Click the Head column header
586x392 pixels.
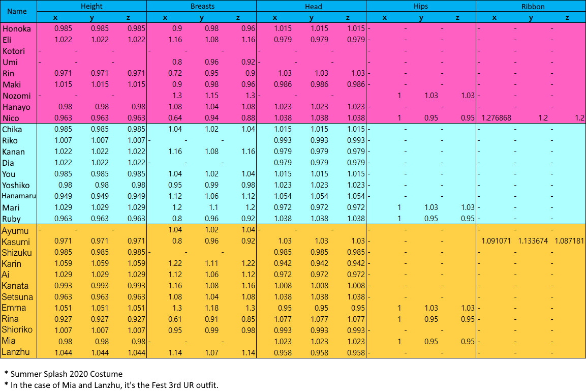314,6
